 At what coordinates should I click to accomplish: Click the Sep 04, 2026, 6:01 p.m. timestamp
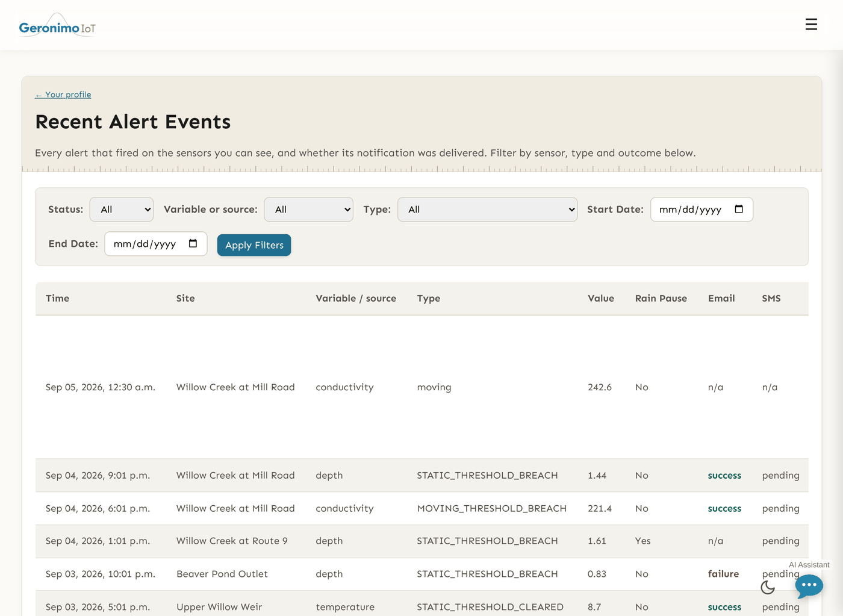(x=98, y=508)
